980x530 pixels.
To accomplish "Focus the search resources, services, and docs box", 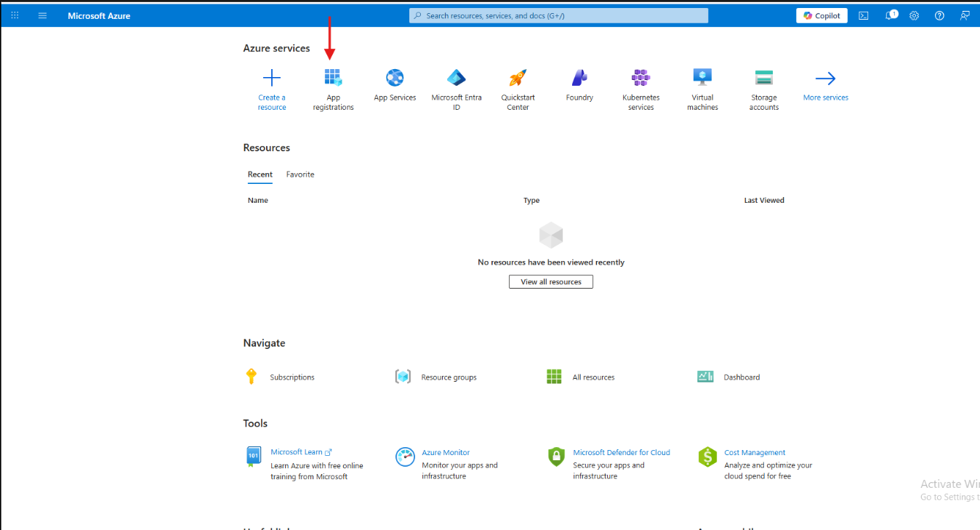I will coord(558,15).
